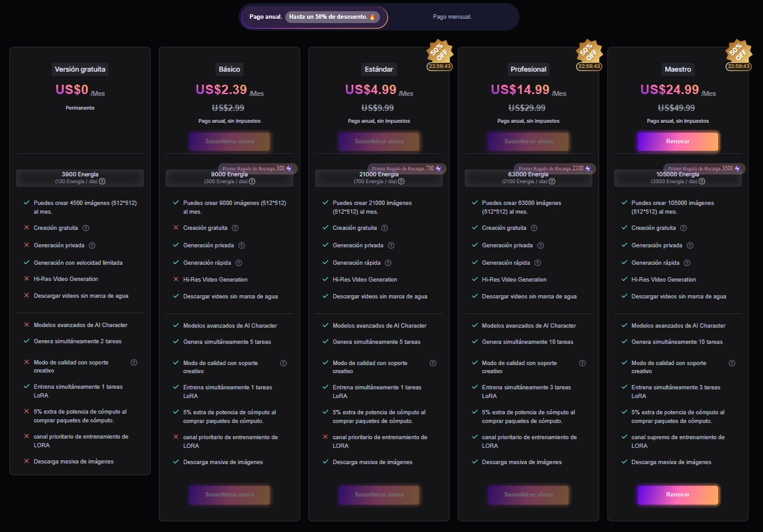Click lightning icon on Maestro recharge gift 3500
This screenshot has width=763, height=532.
point(737,168)
